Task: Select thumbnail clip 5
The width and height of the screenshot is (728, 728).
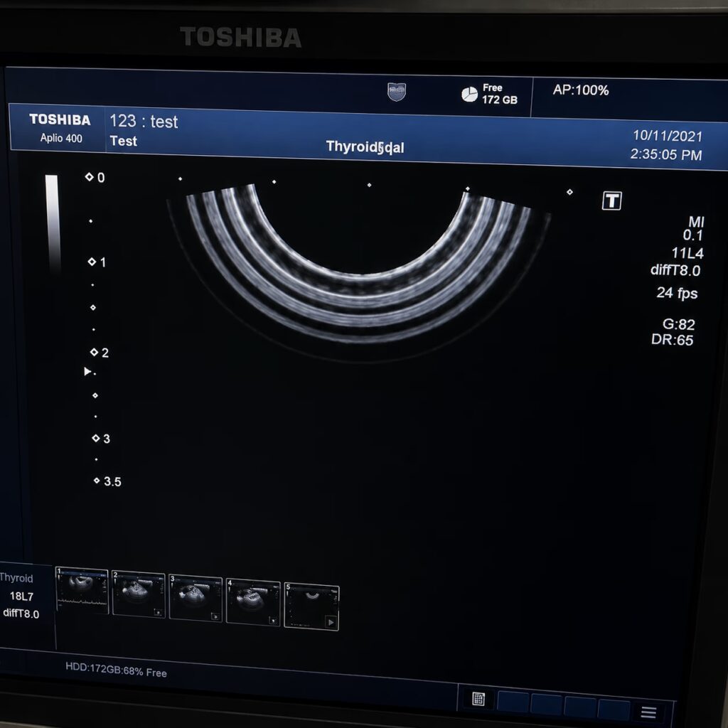Action: (x=311, y=606)
